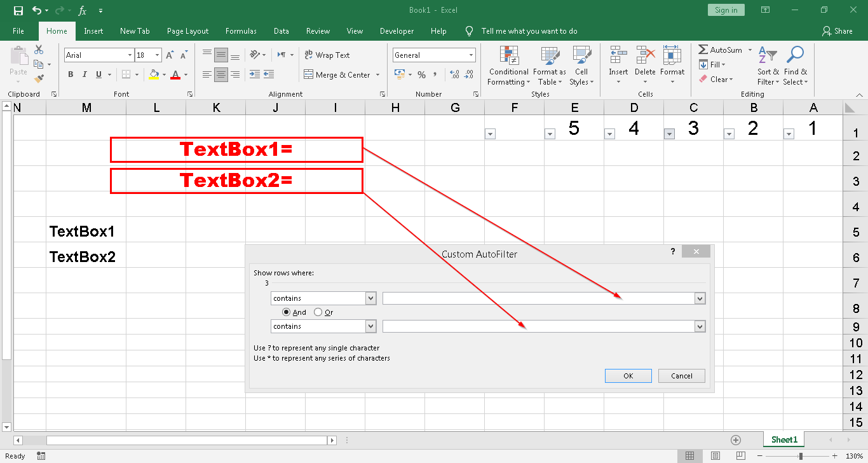Switch to the Data tab
868x463 pixels.
[281, 31]
